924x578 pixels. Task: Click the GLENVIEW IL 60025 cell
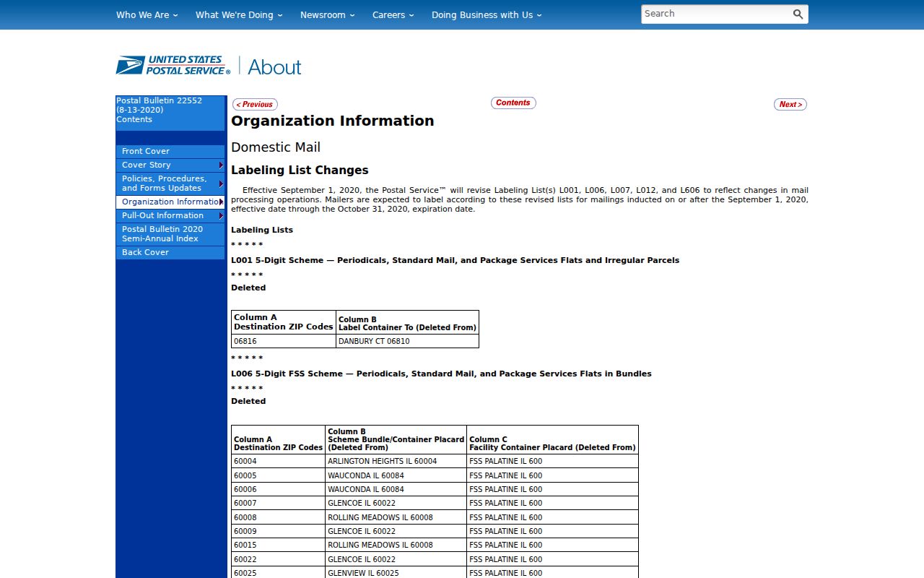pos(396,573)
